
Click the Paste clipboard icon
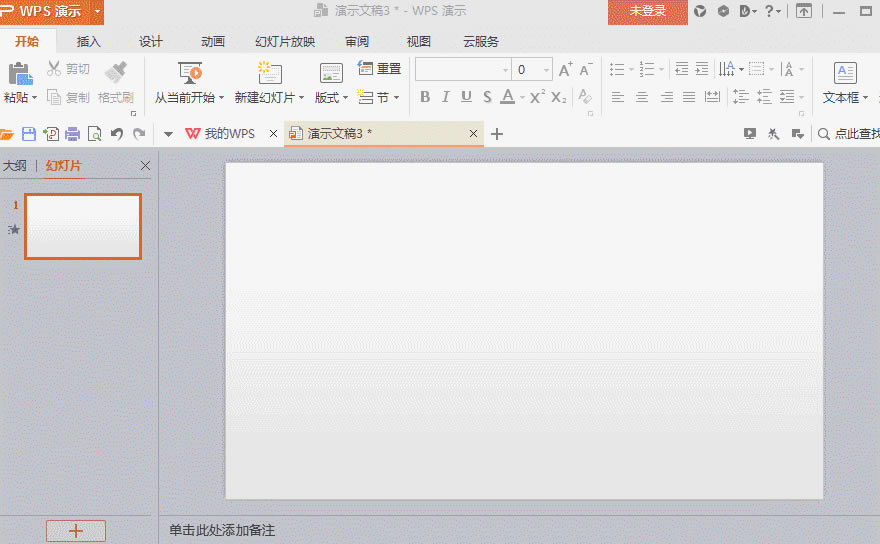[20, 74]
